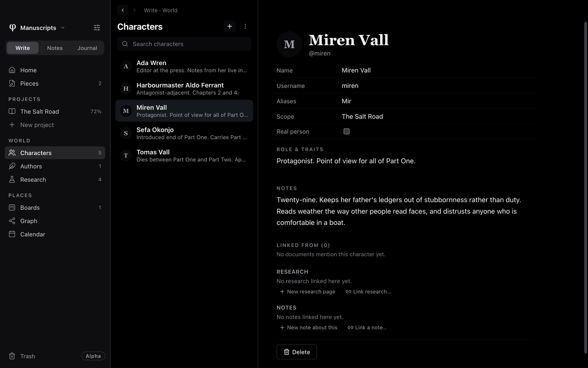Switch to the Journal tab
588x368 pixels.
pyautogui.click(x=87, y=48)
